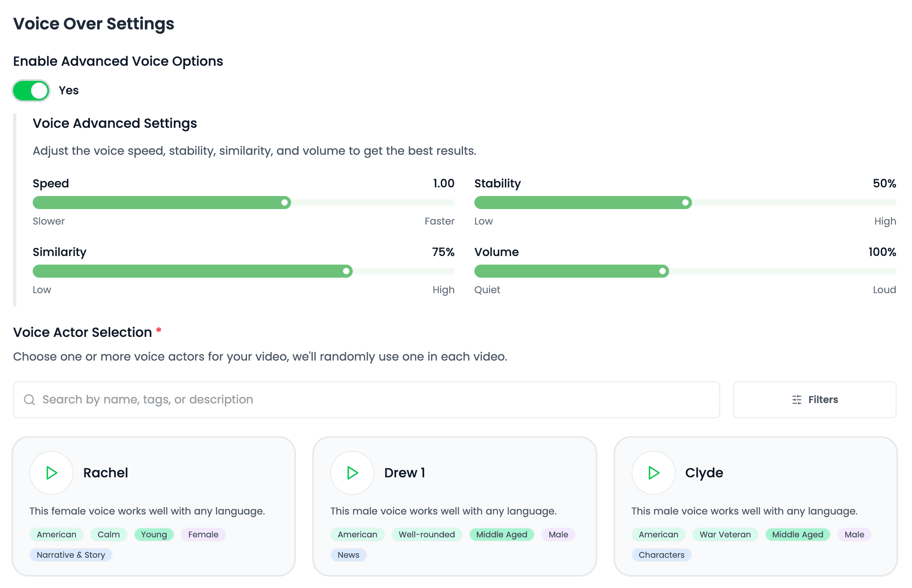912x588 pixels.
Task: Click the Similarity value 75%
Action: pyautogui.click(x=443, y=252)
